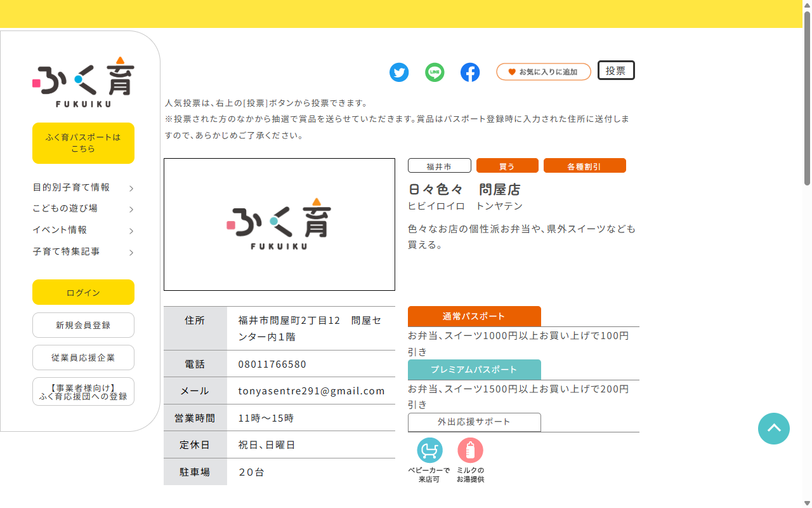Open the 目的別子育て情報 menu

point(71,187)
